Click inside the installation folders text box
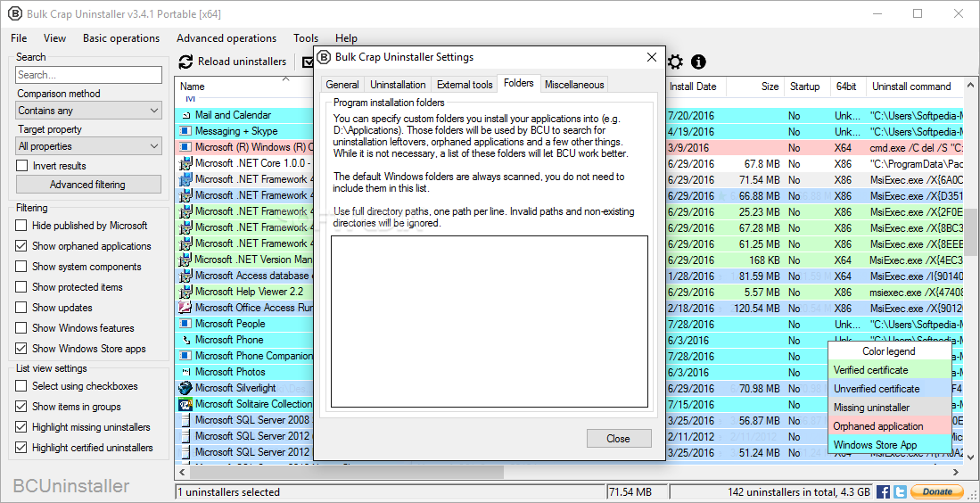 pyautogui.click(x=490, y=322)
